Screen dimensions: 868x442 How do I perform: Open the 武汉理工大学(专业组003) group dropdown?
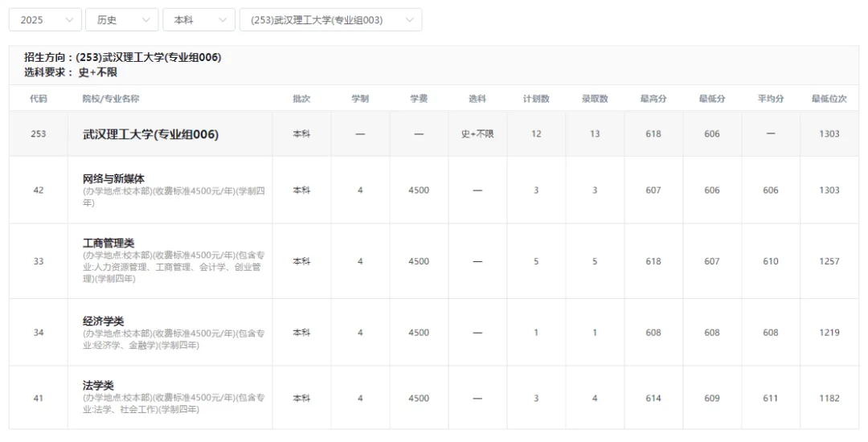pos(330,20)
